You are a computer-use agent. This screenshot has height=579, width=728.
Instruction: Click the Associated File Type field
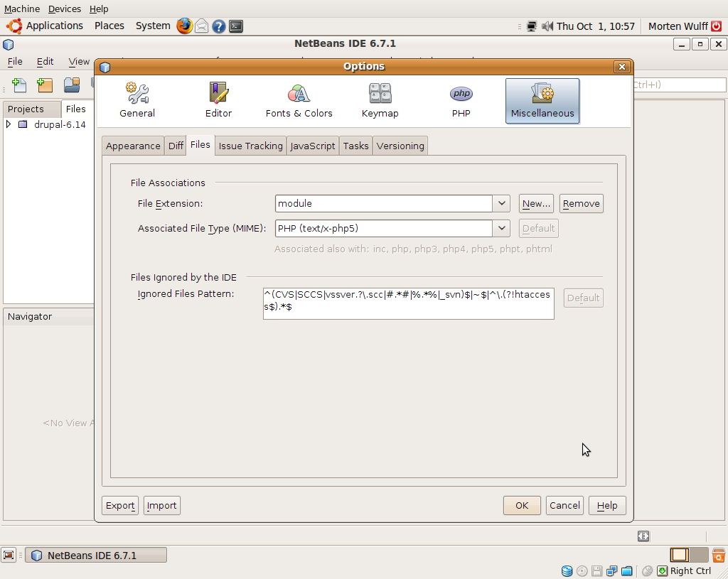pyautogui.click(x=383, y=228)
